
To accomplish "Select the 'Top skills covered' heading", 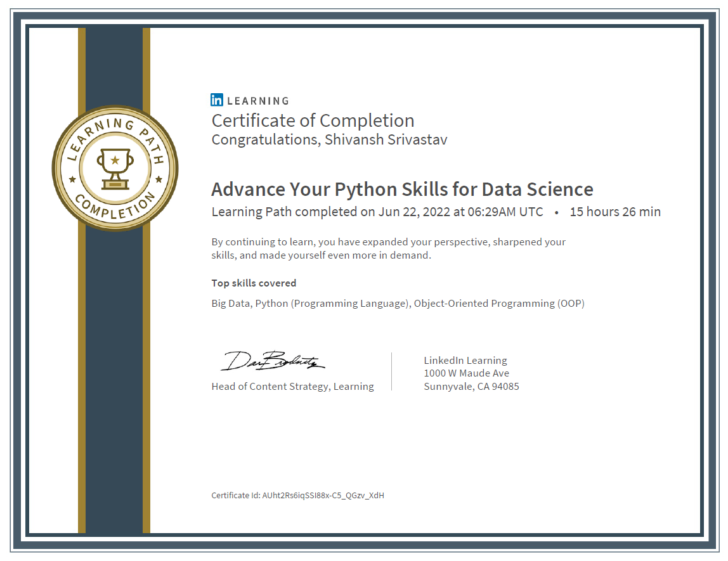I will click(254, 283).
